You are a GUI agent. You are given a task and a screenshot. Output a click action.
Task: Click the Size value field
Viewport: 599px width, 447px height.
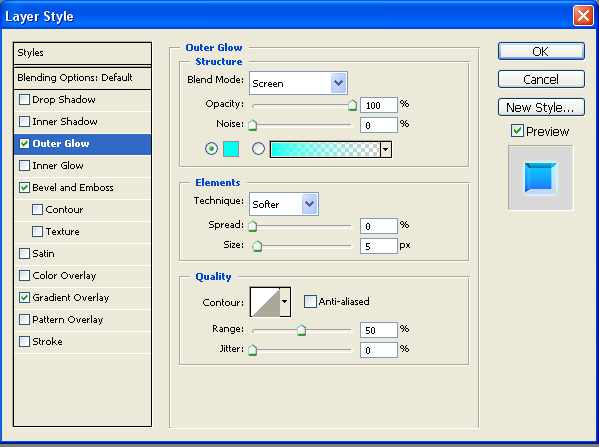click(x=379, y=246)
